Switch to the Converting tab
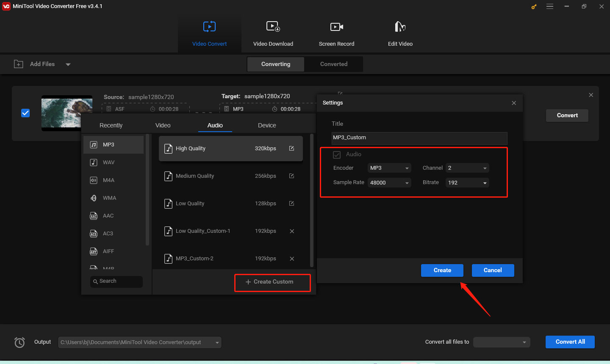This screenshot has width=610, height=364. 276,64
